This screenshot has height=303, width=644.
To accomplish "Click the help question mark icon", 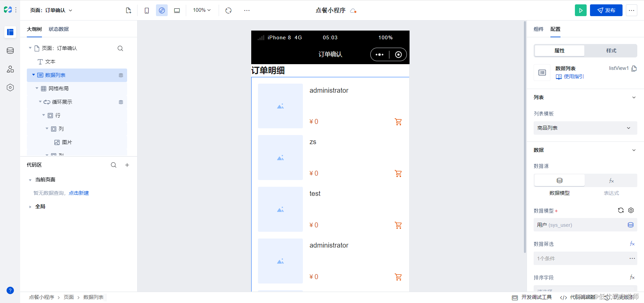I will point(10,291).
